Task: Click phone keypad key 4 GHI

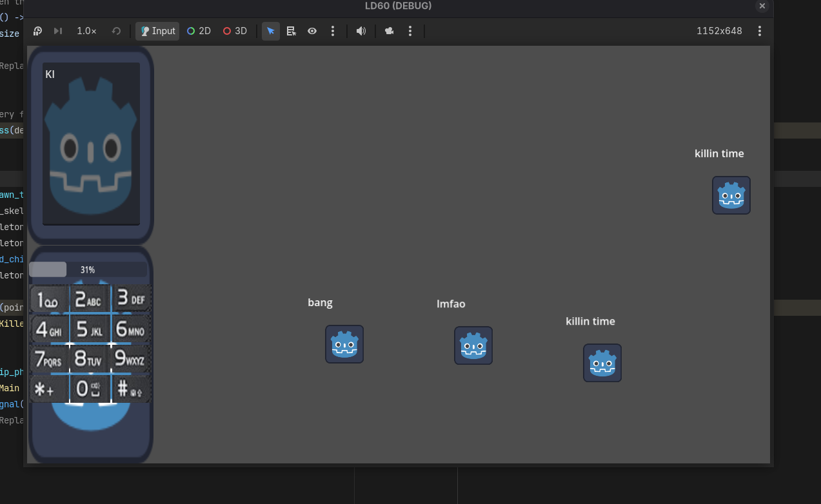Action: click(49, 329)
